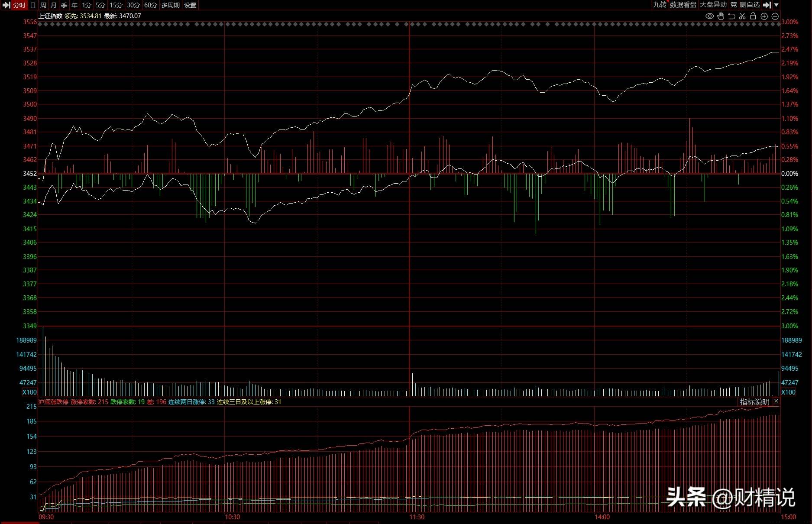The height and width of the screenshot is (524, 812).
Task: Click the 11:30 time axis label
Action: click(x=417, y=517)
